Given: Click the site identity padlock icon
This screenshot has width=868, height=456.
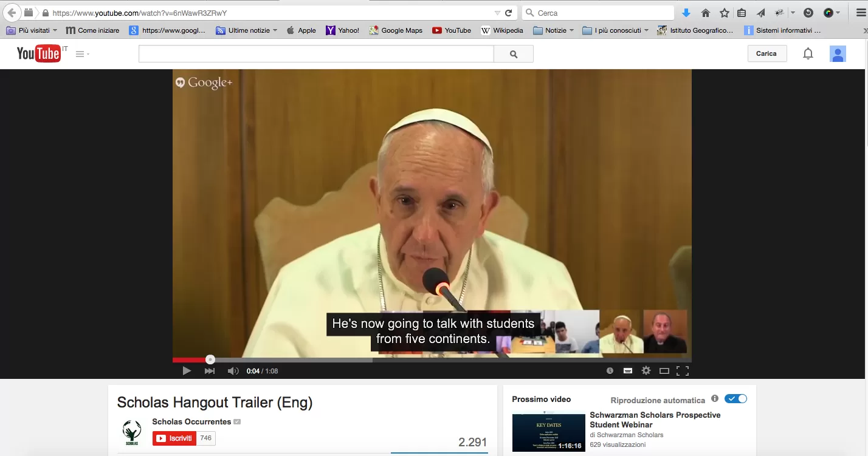Looking at the screenshot, I should 45,13.
